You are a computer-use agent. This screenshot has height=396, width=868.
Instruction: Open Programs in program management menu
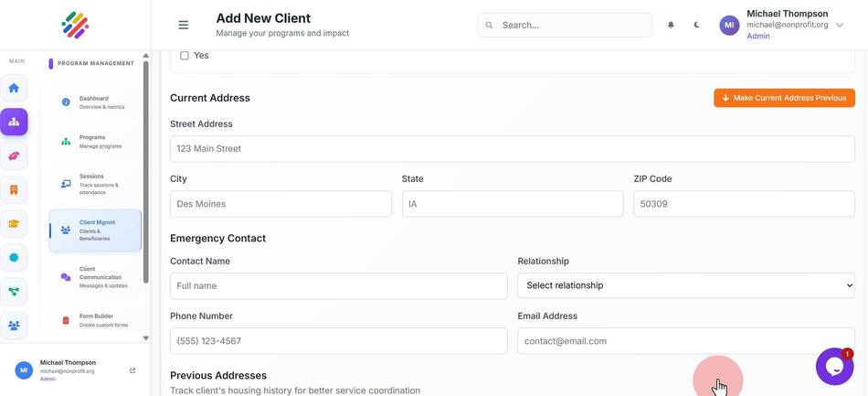(x=94, y=141)
